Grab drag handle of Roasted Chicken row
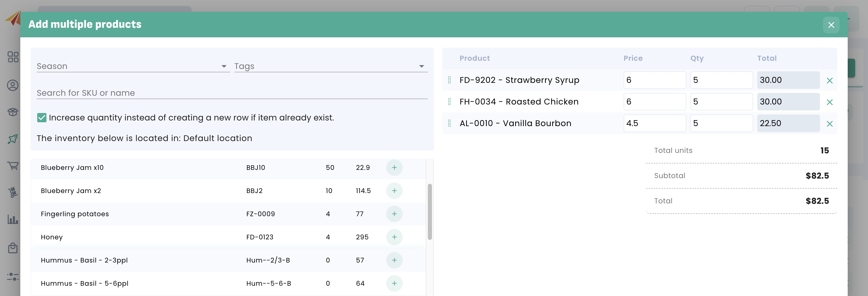 point(449,102)
